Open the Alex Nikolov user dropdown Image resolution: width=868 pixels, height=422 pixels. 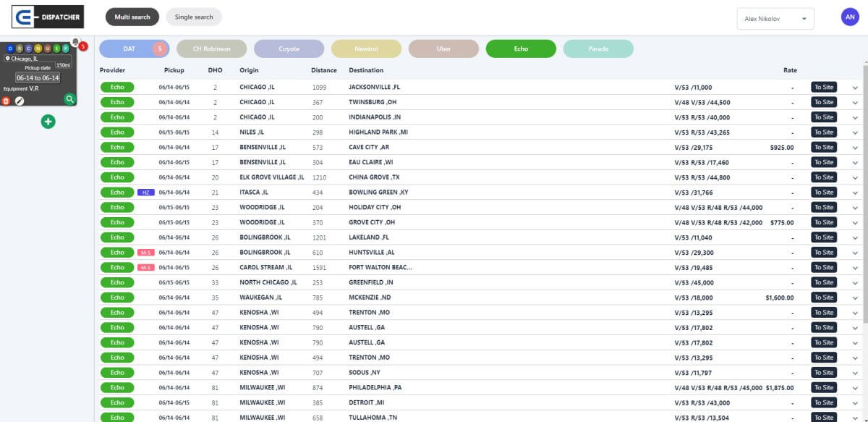775,19
